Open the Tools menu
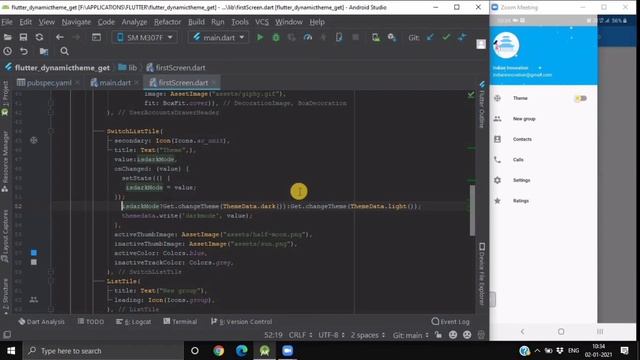Image resolution: width=640 pixels, height=360 pixels. 240,22
